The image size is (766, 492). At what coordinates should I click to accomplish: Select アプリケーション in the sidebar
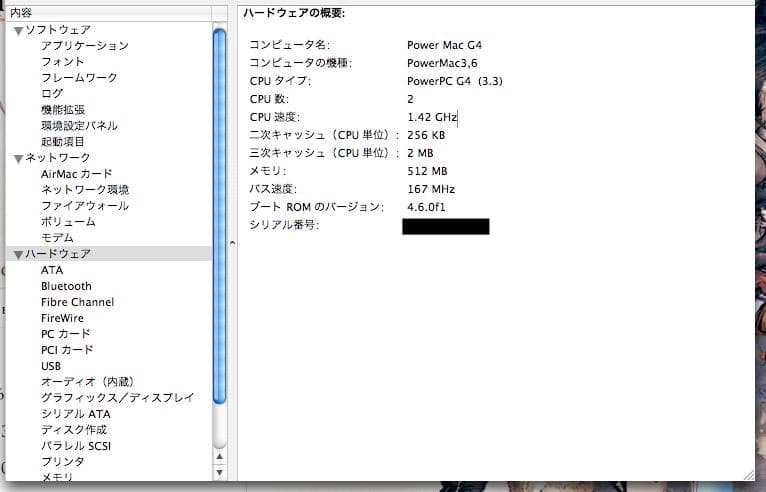coord(85,46)
